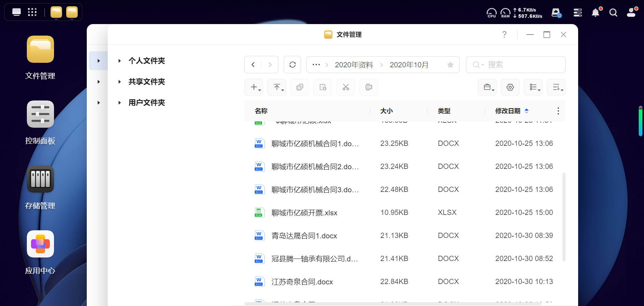The width and height of the screenshot is (644, 306).
Task: Open the upload dropdown menu
Action: 277,87
